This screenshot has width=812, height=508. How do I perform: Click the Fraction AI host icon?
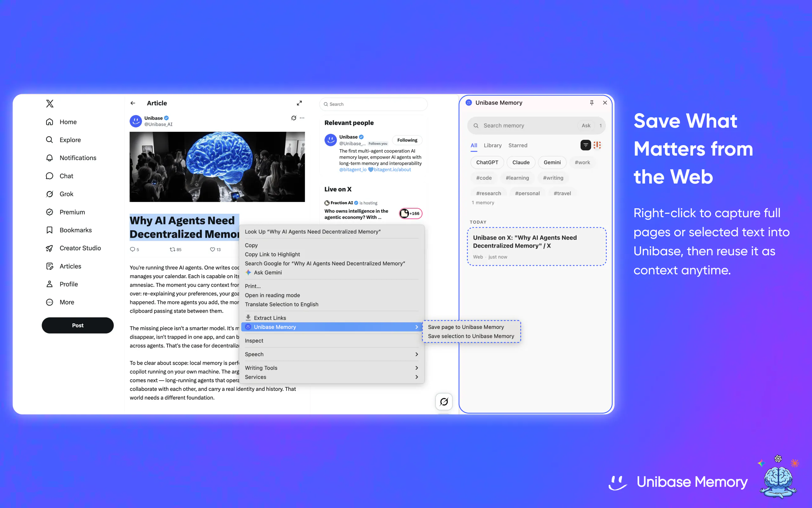point(327,203)
